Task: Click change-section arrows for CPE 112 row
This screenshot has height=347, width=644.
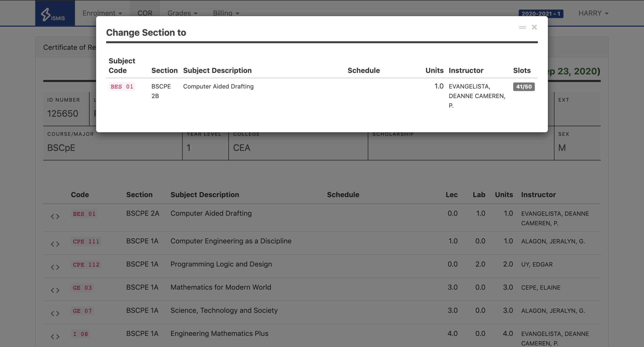Action: pyautogui.click(x=55, y=267)
